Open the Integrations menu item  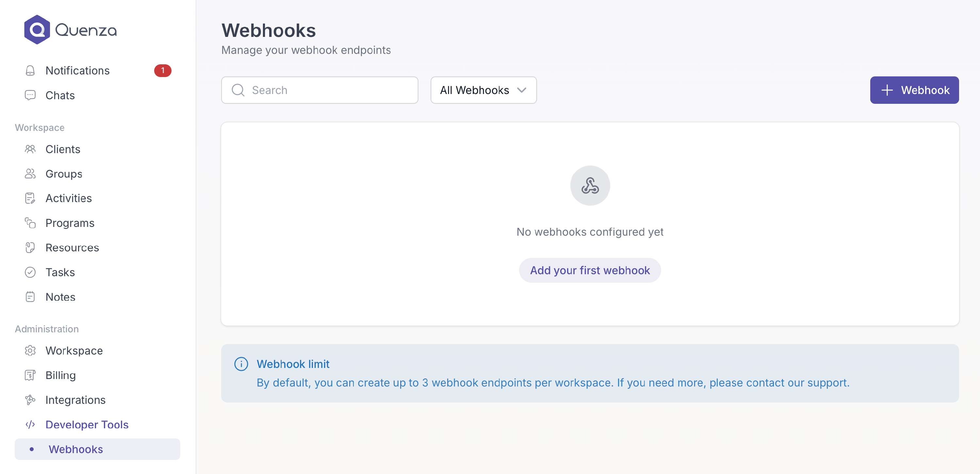[75, 400]
